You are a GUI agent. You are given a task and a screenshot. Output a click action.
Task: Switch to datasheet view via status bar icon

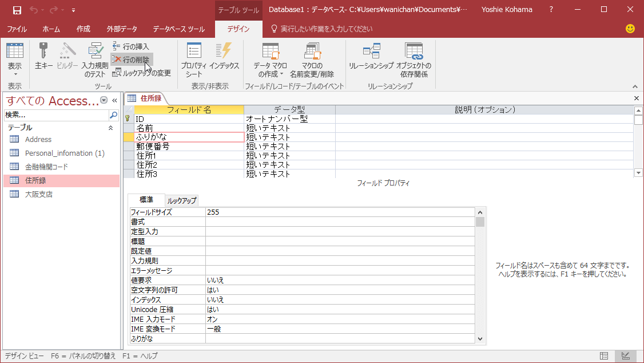[x=604, y=356]
